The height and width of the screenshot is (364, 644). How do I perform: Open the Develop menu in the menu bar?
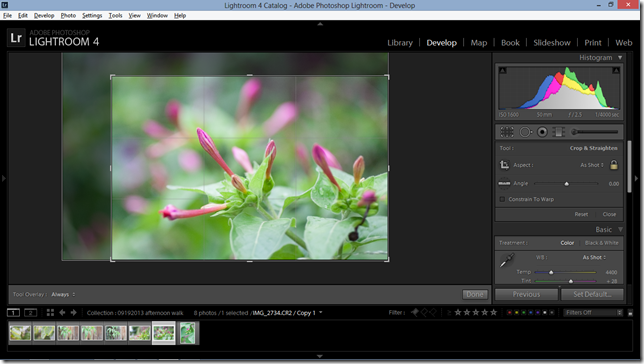point(44,16)
